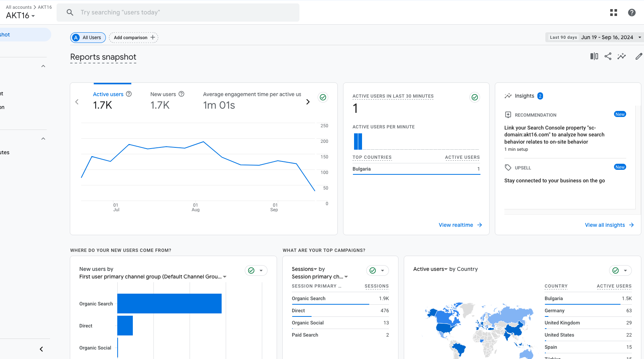Select Average engagement time metric tab
Screen dimensions: 644x359
tap(252, 101)
